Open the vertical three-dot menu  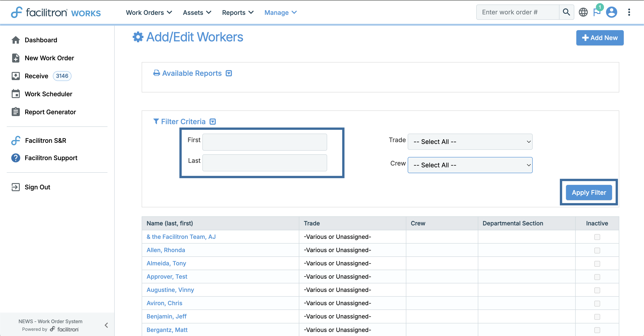(x=629, y=12)
